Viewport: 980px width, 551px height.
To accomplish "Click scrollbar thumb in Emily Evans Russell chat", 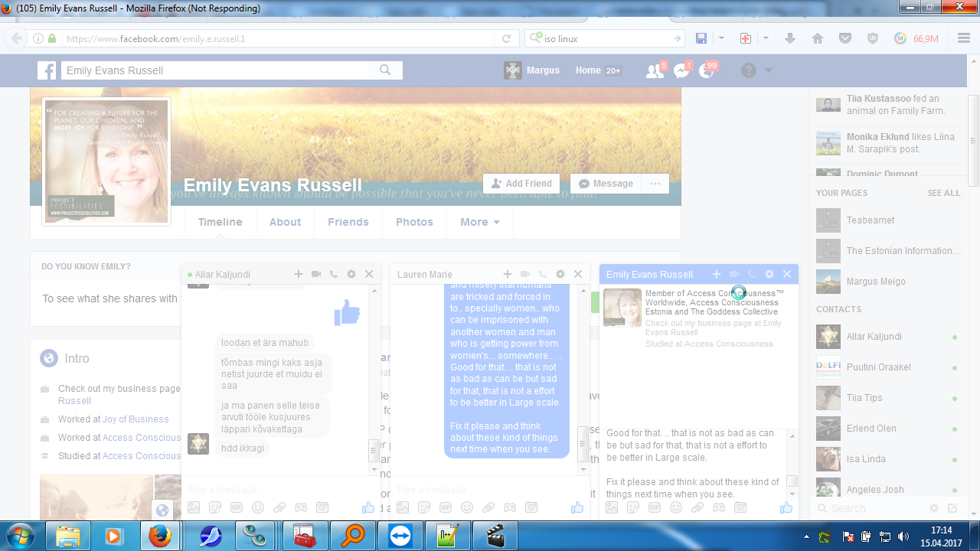I will coord(792,481).
